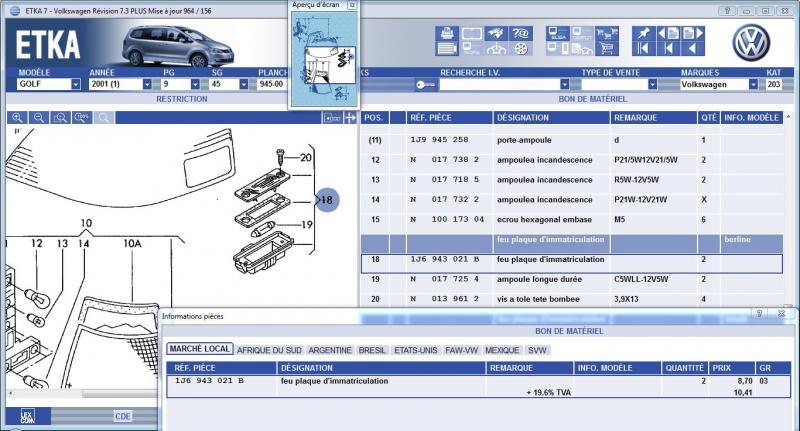Click BON DE MATÉRIEL header under the toolbar
This screenshot has height=431, width=800.
pos(592,99)
